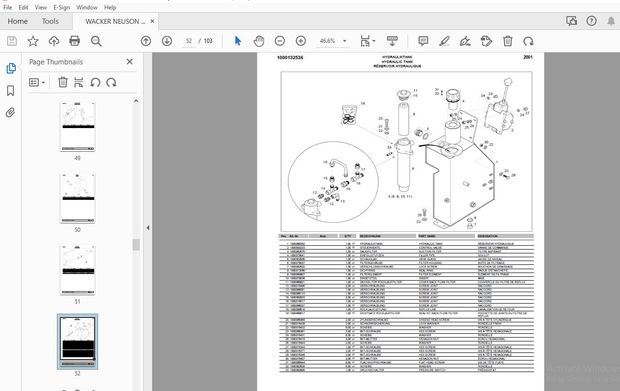The width and height of the screenshot is (620, 391).
Task: Open the Help question mark icon
Action: 592,21
